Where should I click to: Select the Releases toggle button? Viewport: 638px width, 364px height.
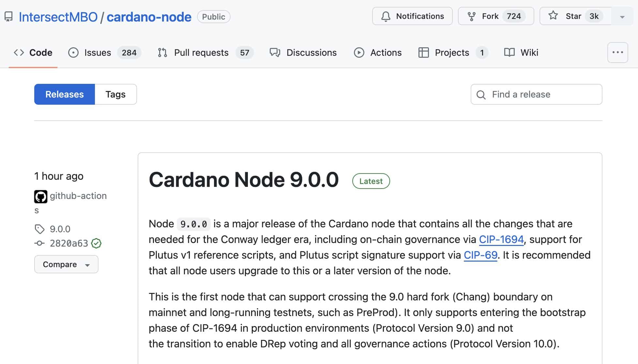point(65,94)
